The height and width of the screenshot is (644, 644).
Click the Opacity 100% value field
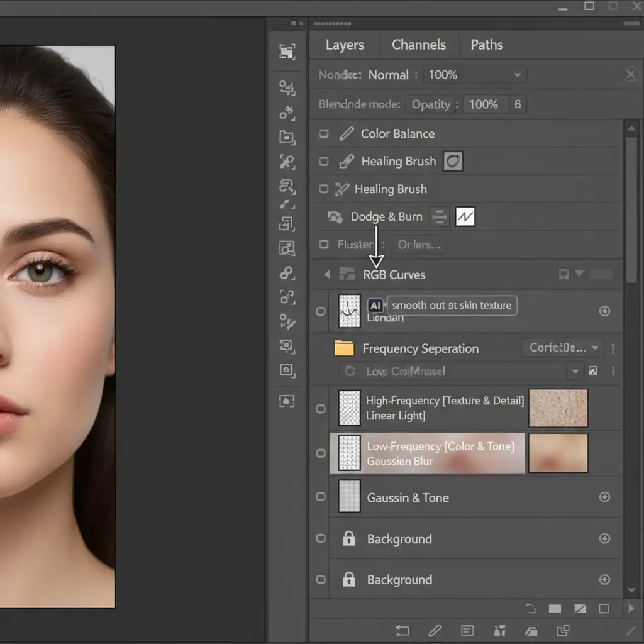click(x=483, y=104)
